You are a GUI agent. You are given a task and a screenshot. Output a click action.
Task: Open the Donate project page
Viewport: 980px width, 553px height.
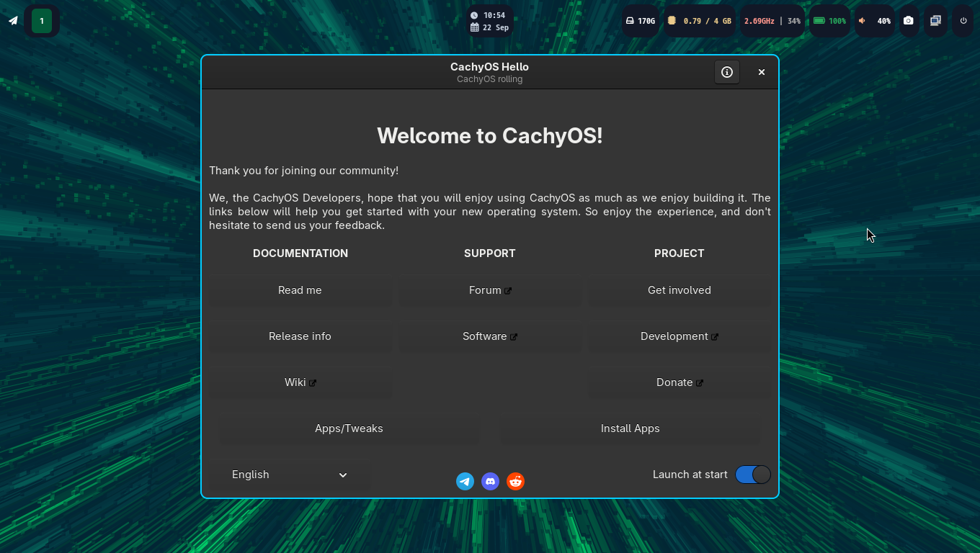[x=679, y=382]
